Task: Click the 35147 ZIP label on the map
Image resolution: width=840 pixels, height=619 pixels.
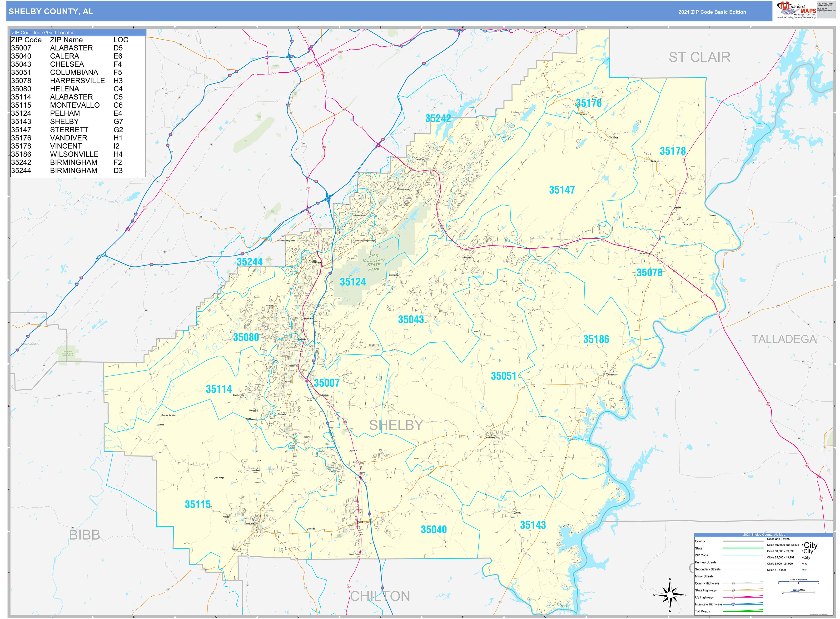Action: (x=562, y=190)
